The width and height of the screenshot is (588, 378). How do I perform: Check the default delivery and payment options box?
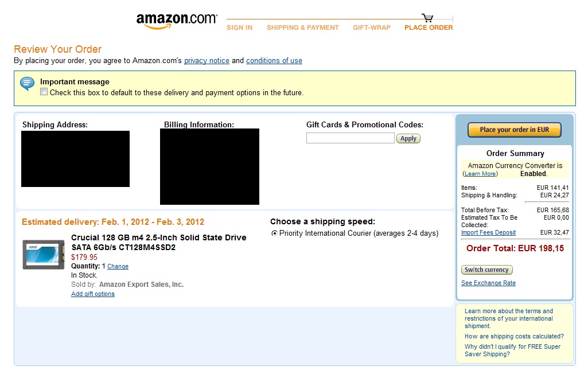[x=44, y=92]
